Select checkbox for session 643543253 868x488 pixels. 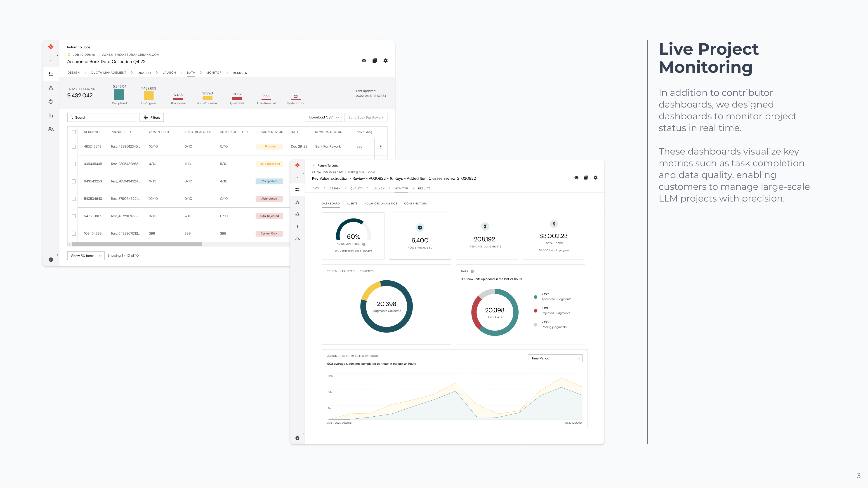(73, 181)
